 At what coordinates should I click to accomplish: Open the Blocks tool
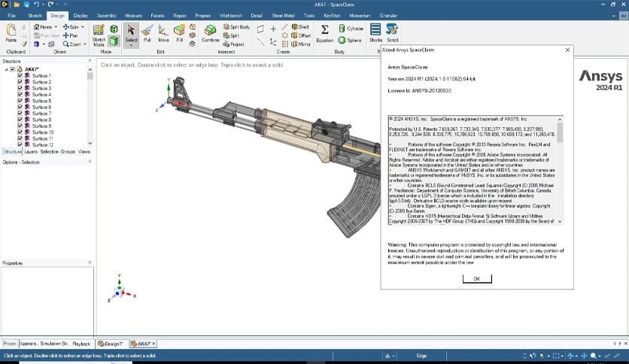click(375, 33)
